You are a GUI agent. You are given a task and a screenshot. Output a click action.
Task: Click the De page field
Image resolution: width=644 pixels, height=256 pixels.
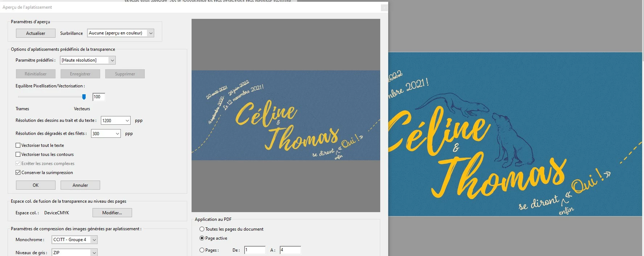click(x=255, y=250)
